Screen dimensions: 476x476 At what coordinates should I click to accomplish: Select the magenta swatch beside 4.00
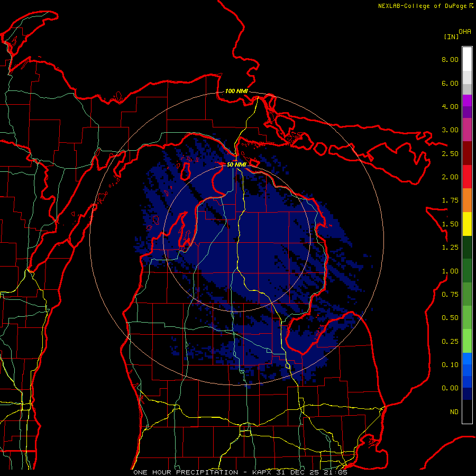point(467,100)
